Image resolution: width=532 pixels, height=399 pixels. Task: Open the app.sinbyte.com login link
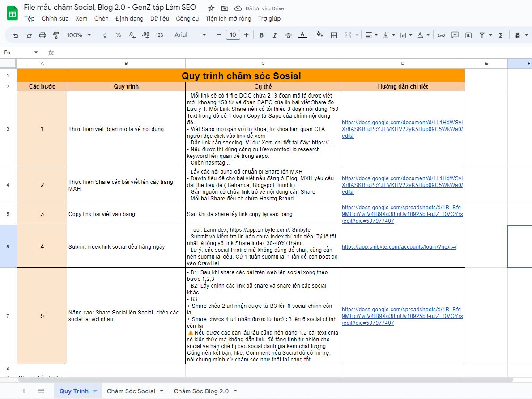tap(399, 246)
